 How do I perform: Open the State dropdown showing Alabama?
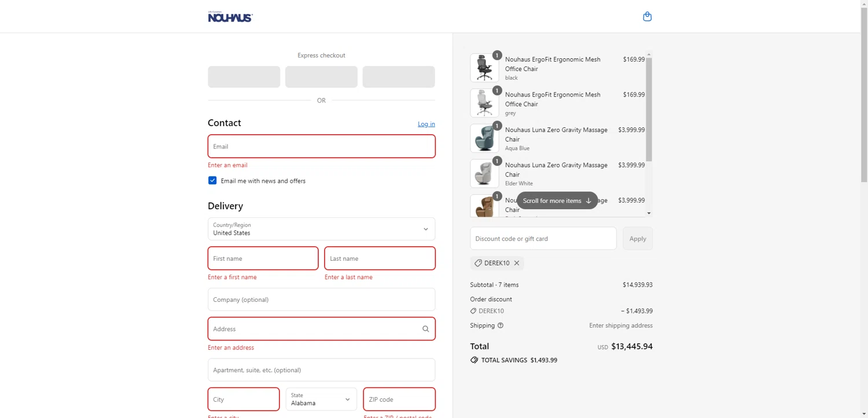pos(321,399)
